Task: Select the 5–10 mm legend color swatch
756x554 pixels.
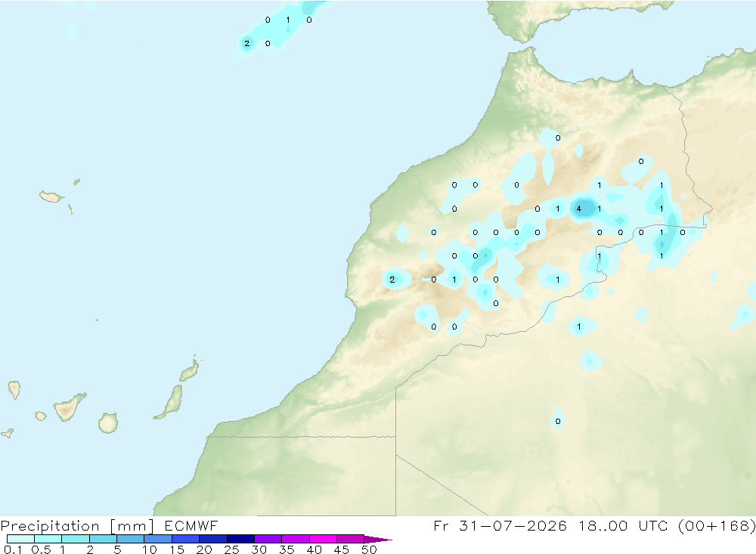Action: click(131, 539)
